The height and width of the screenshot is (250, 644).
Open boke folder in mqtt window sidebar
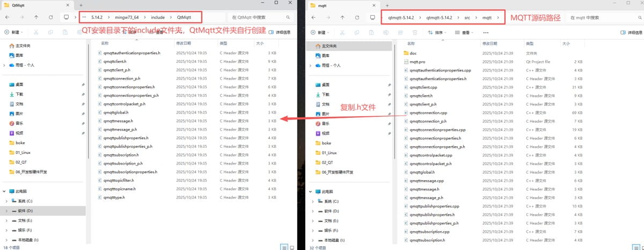click(x=323, y=143)
